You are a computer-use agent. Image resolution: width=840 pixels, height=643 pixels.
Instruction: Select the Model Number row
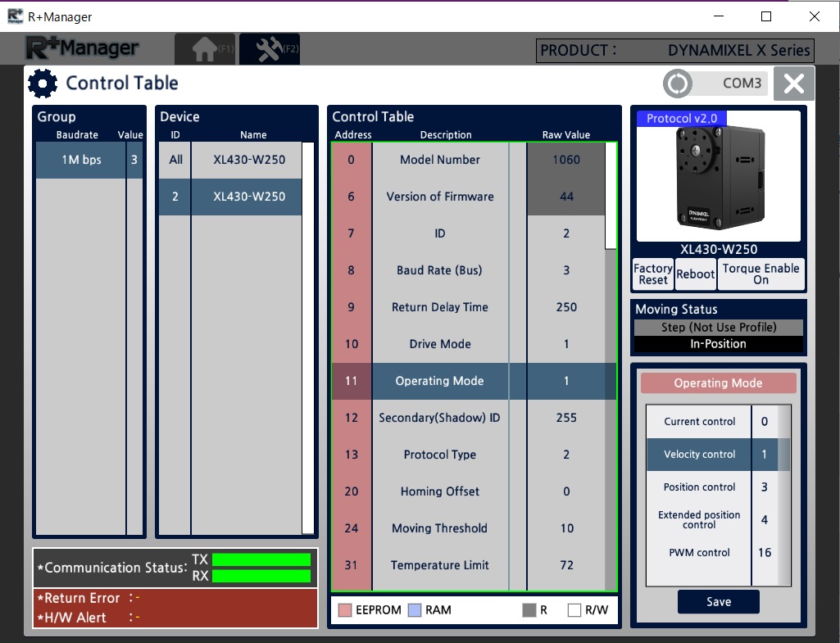click(x=468, y=160)
